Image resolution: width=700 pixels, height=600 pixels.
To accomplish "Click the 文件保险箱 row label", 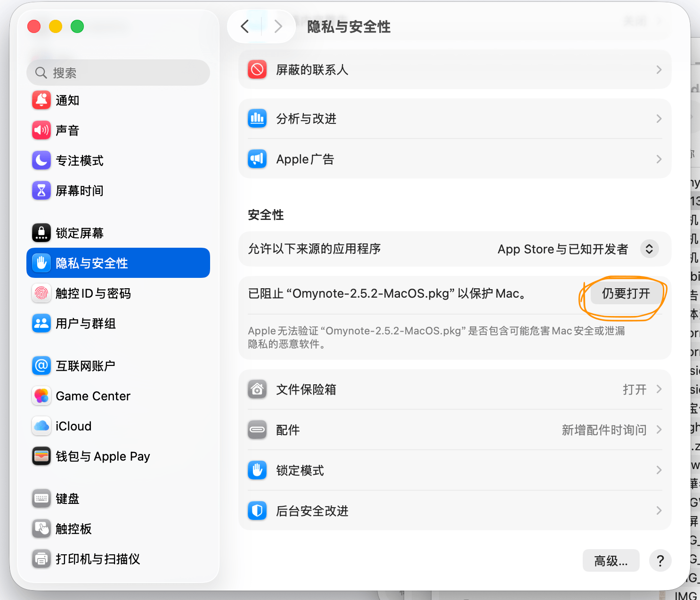I will click(306, 389).
